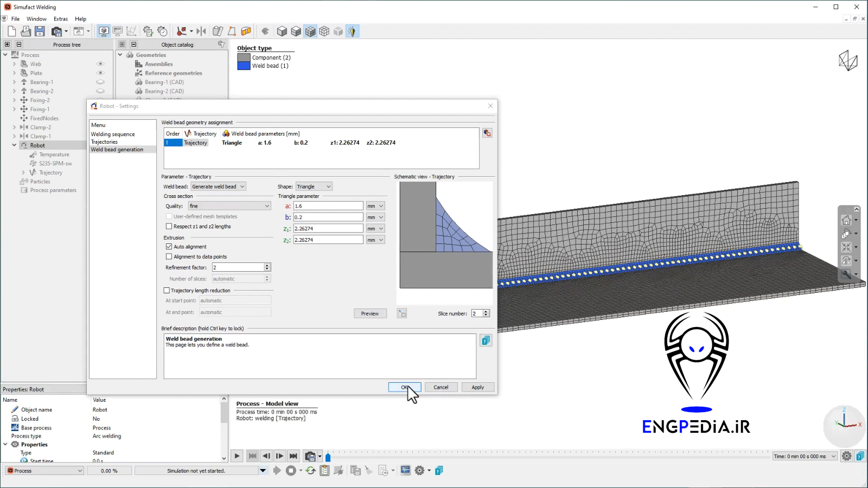Viewport: 868px width, 488px height.
Task: Click the green refresh arrows icon in status bar
Action: click(310, 471)
